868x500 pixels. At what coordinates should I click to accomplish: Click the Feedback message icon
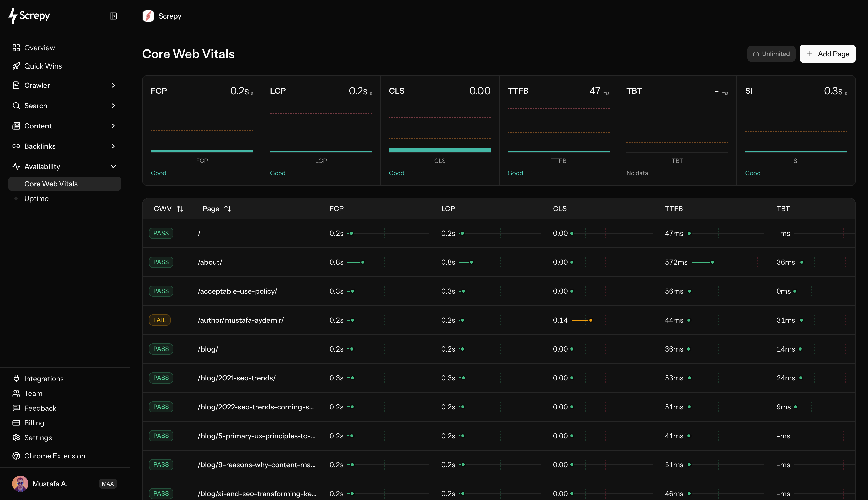point(16,408)
